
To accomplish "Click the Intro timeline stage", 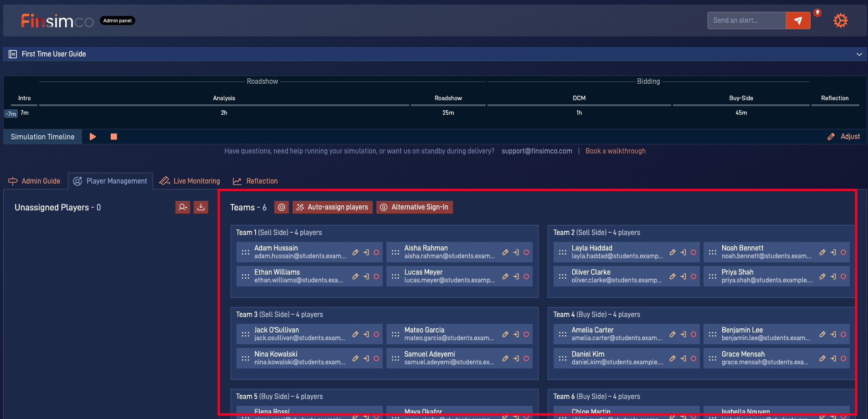I will [25, 98].
